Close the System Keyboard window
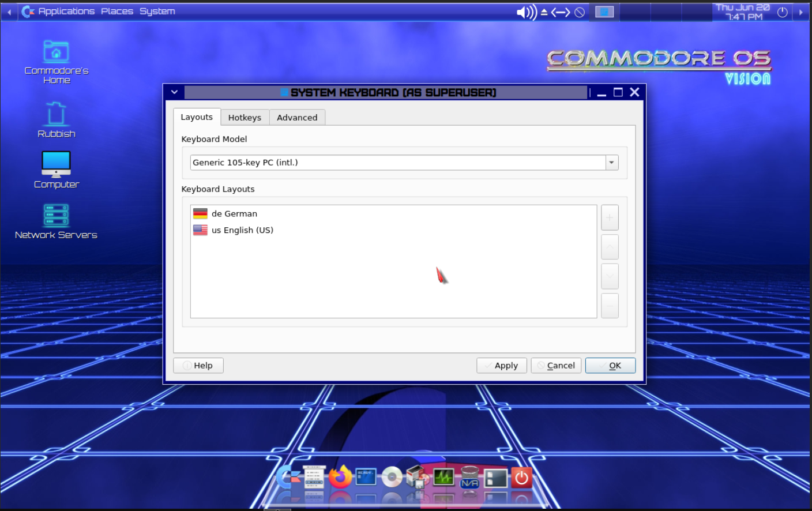This screenshot has width=812, height=511. click(x=635, y=92)
